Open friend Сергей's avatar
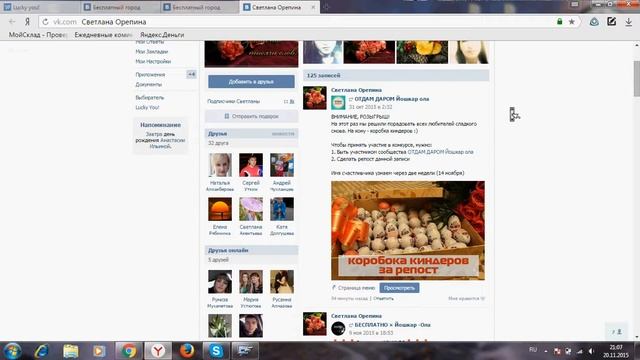 [251, 165]
